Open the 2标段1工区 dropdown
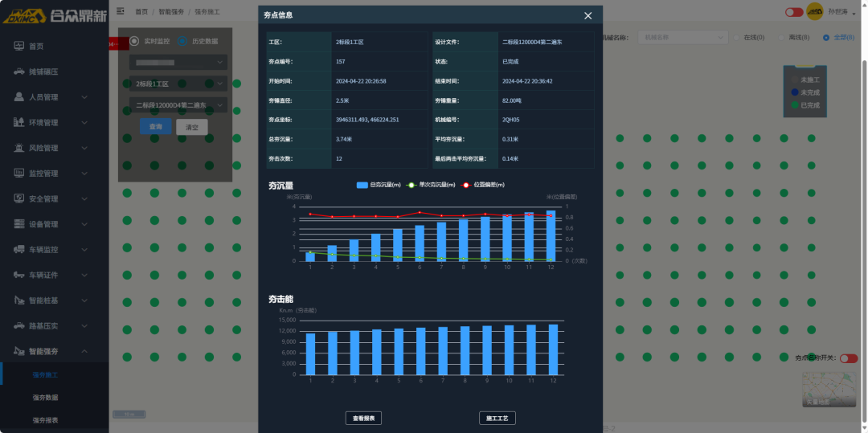The image size is (868, 433). pos(178,84)
